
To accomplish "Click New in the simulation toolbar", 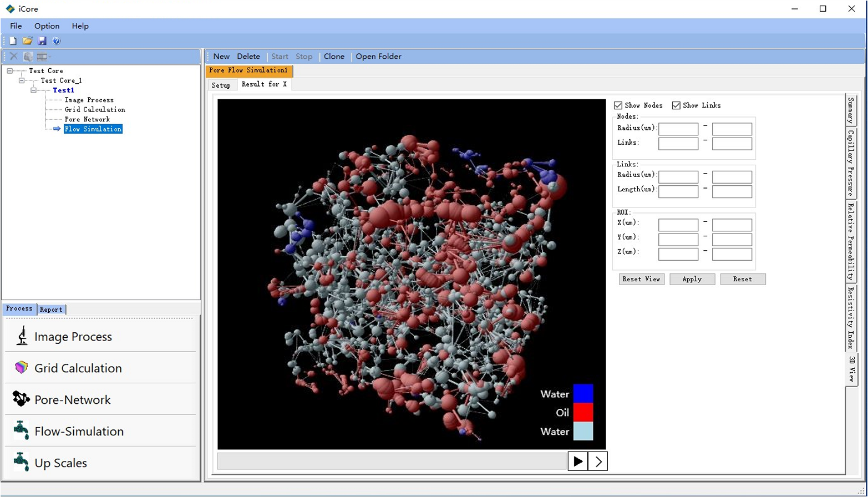I will click(221, 57).
